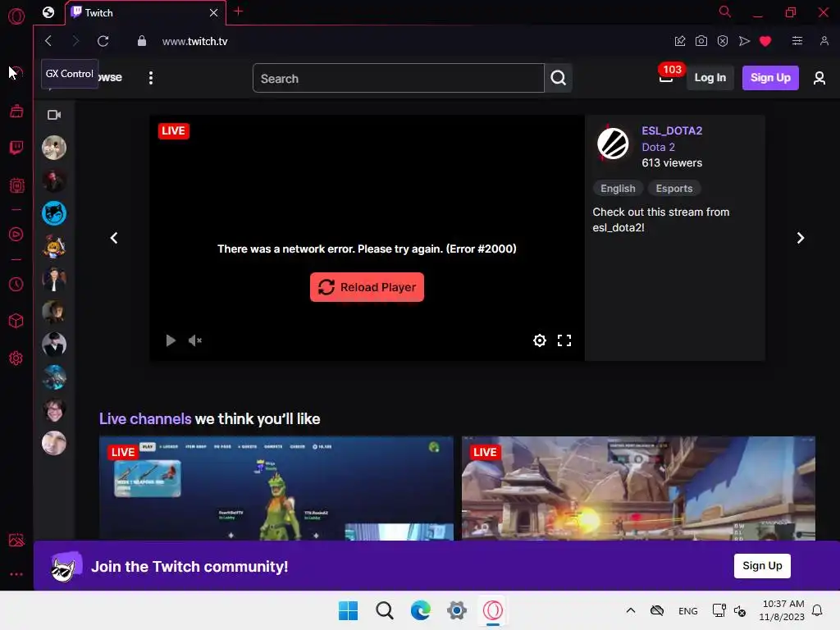
Task: Open Easy Setup sliders icon
Action: click(797, 41)
